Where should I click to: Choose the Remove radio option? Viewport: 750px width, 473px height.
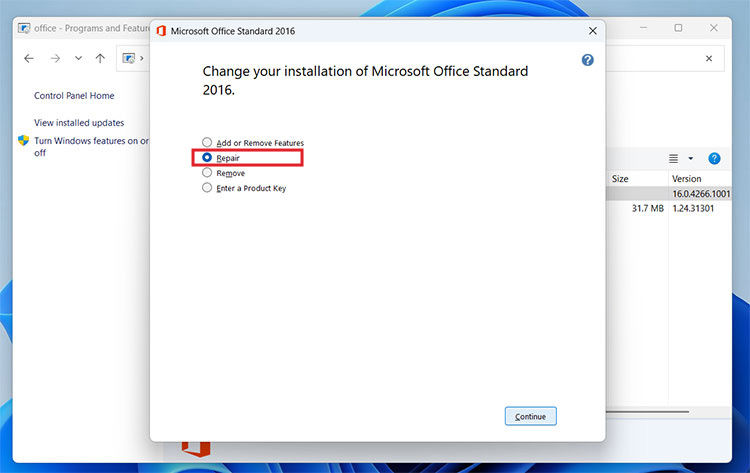(x=207, y=172)
